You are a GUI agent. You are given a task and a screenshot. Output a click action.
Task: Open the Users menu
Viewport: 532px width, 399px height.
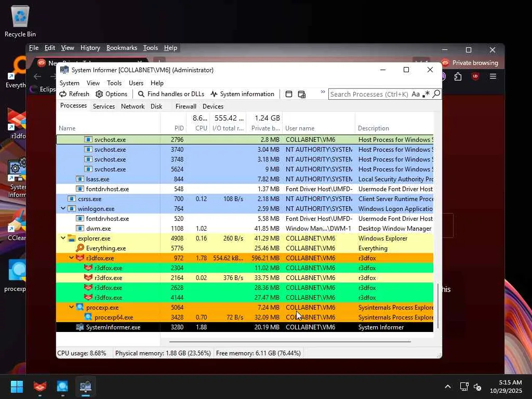point(136,83)
